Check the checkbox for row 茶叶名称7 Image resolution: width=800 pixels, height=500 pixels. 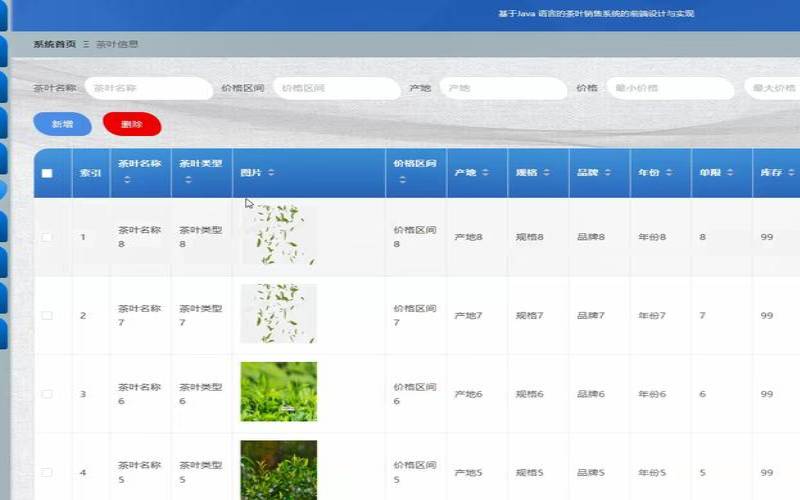pyautogui.click(x=47, y=315)
